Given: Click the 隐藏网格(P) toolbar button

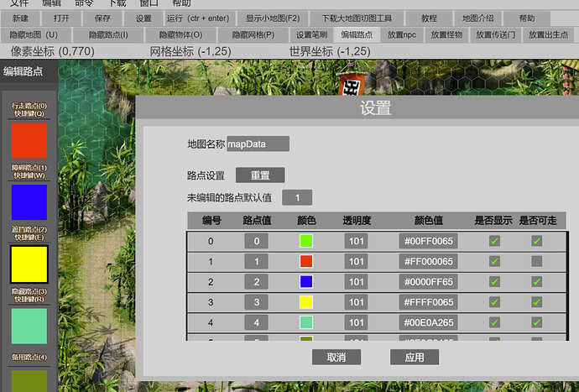Looking at the screenshot, I should (x=253, y=35).
